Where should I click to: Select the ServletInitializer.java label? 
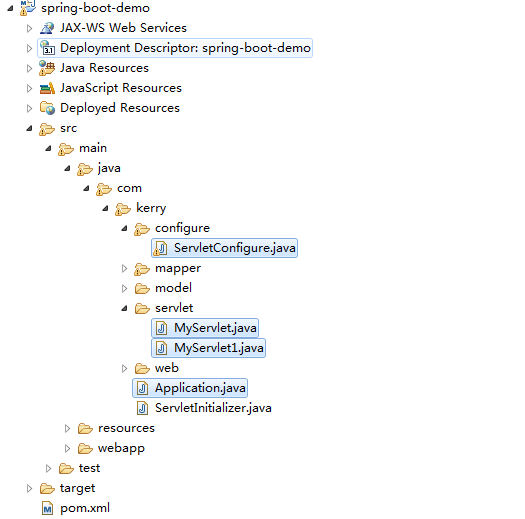(213, 408)
